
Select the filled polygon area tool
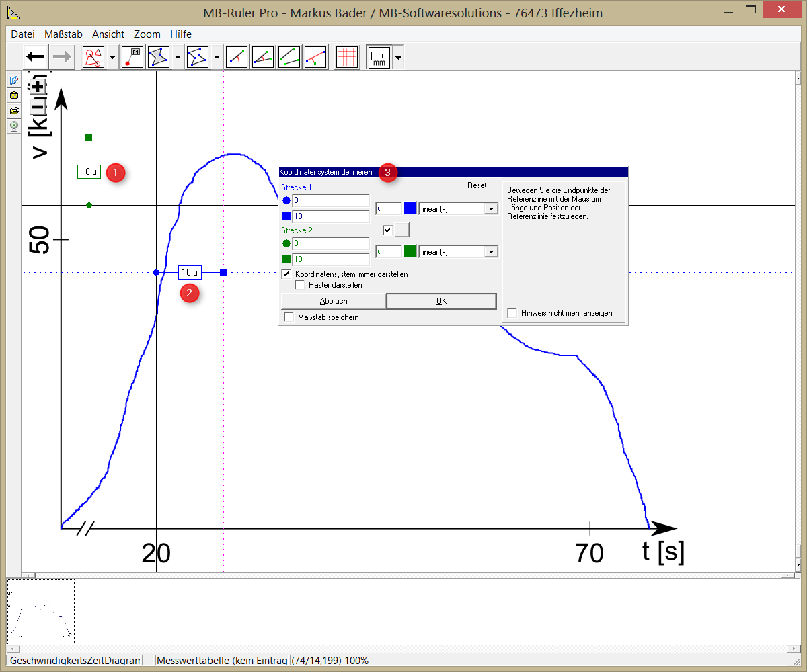point(159,57)
